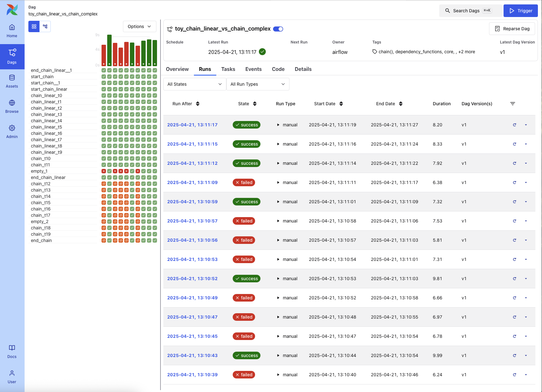The height and width of the screenshot is (392, 542).
Task: Open the Admin section
Action: 12,131
